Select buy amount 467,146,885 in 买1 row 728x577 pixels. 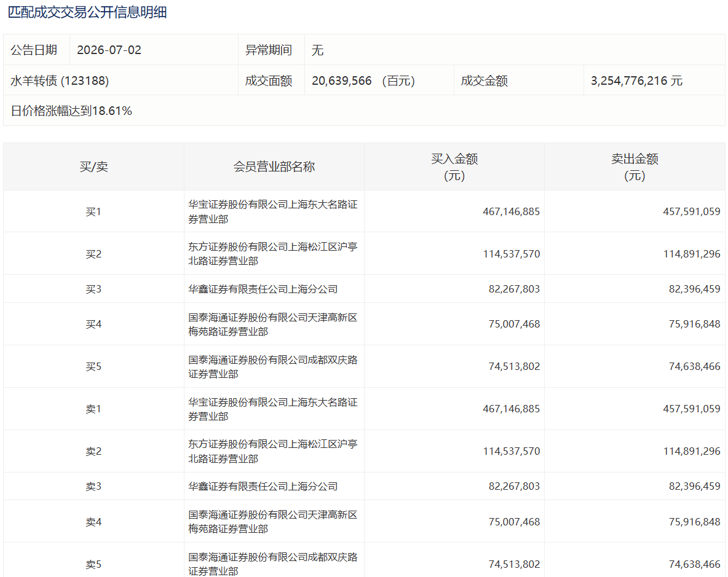click(x=511, y=211)
